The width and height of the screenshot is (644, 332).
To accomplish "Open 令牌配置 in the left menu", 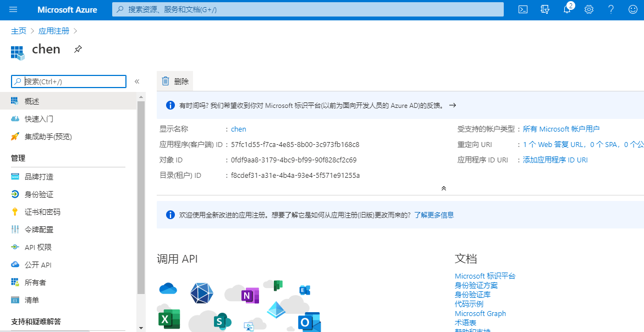I will [x=68, y=230].
